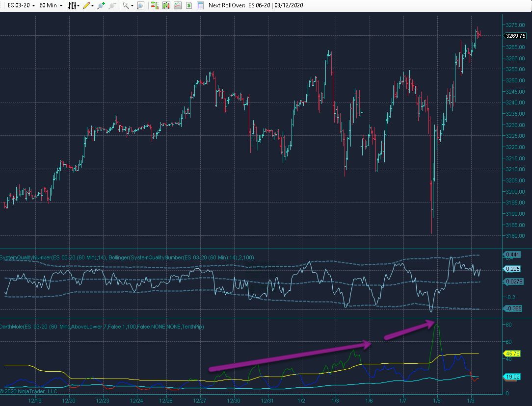Open Data Series candlestick icon
The width and height of the screenshot is (532, 406).
(x=166, y=6)
